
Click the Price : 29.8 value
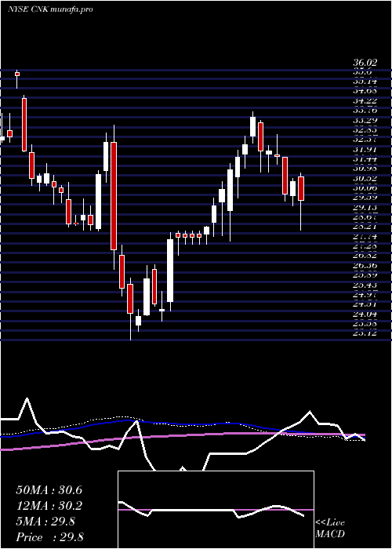(x=49, y=536)
